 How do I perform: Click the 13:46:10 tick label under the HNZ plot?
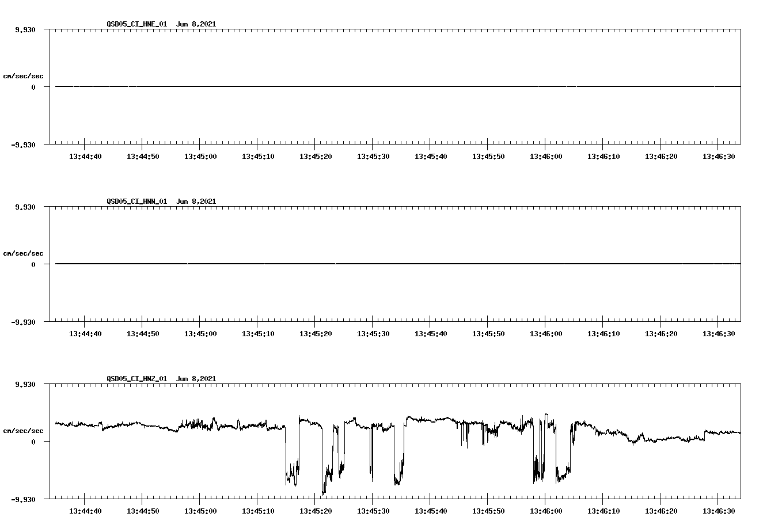click(603, 511)
